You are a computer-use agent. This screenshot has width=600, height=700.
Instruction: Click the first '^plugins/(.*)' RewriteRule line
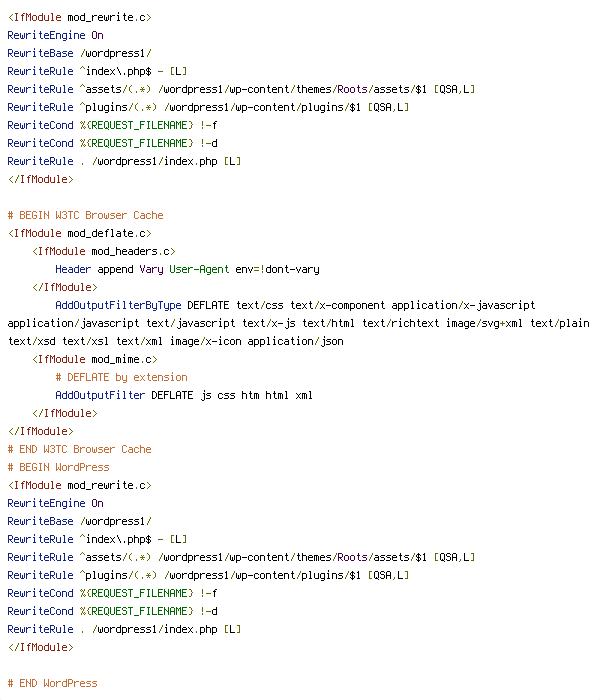(208, 107)
